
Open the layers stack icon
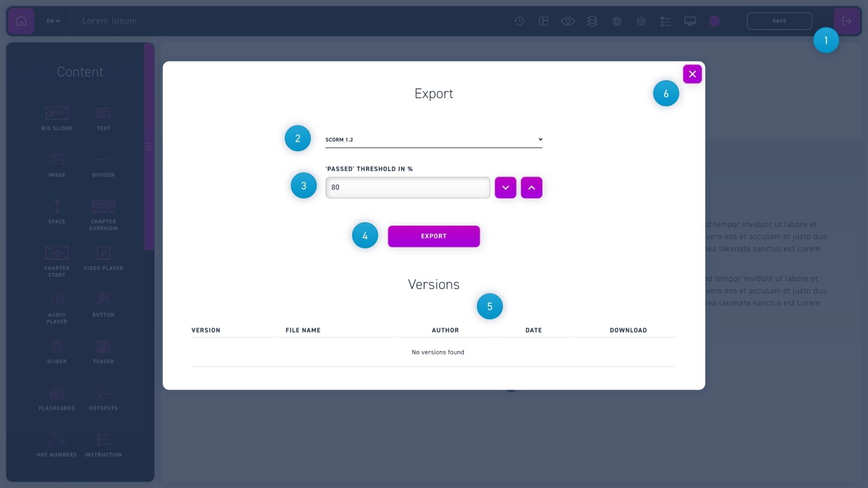click(592, 21)
